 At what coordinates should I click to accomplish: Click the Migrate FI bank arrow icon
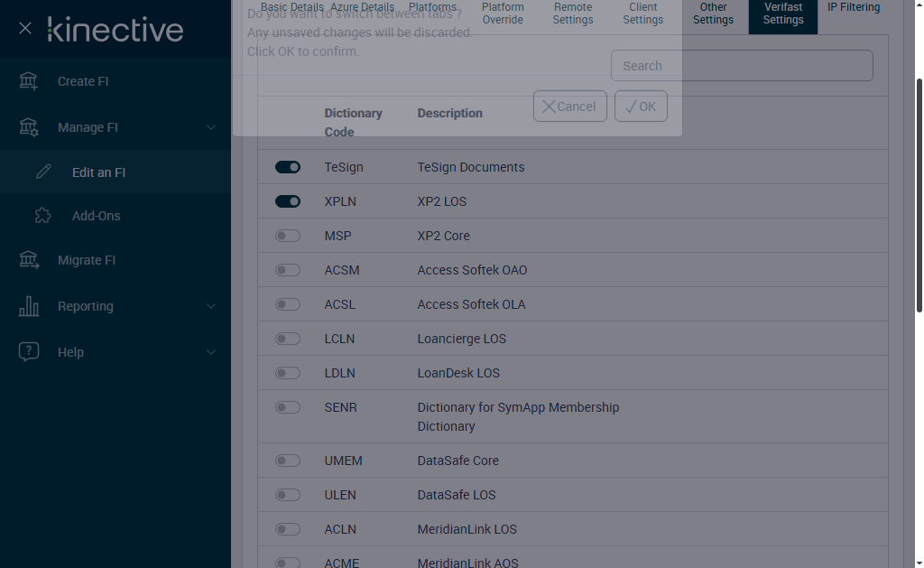[x=28, y=259]
